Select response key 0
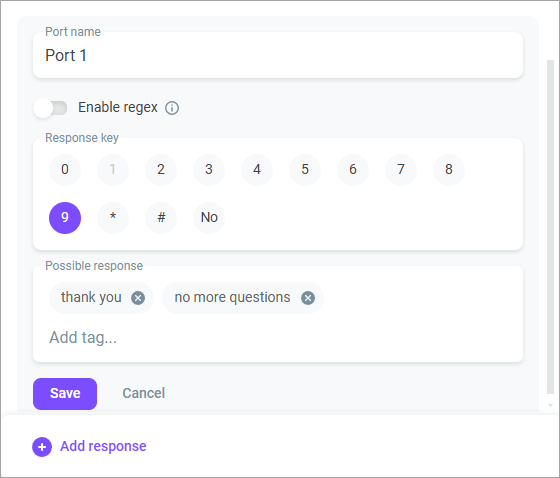This screenshot has width=560, height=478. pyautogui.click(x=65, y=169)
